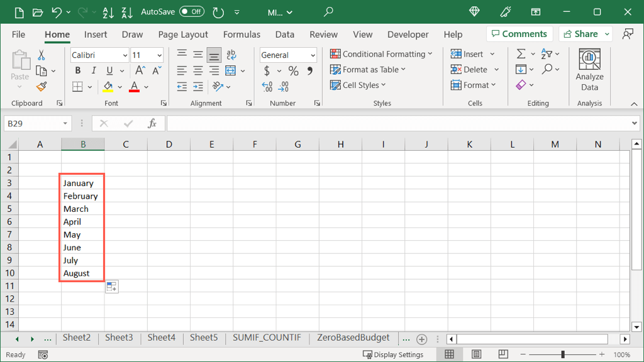The width and height of the screenshot is (644, 362).
Task: Open the Conditional Formatting dropdown
Action: 381,54
